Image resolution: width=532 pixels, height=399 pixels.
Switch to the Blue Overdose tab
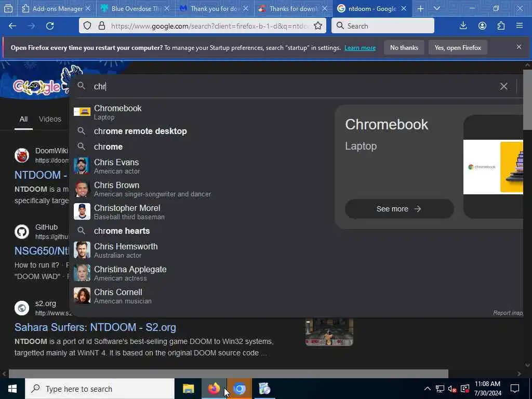coord(136,9)
